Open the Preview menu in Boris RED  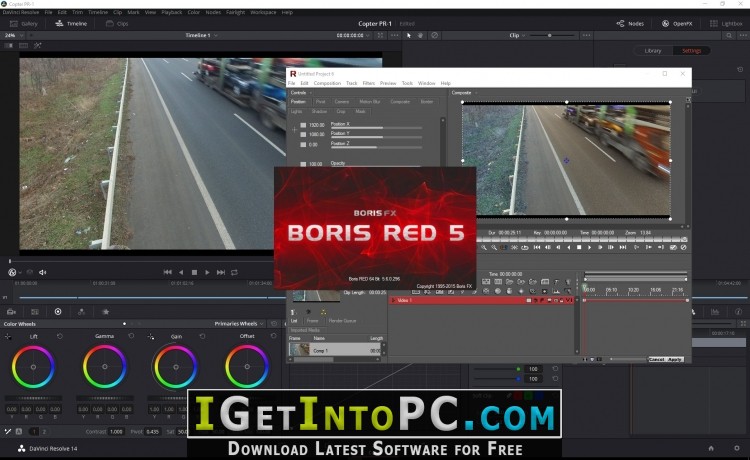[388, 83]
